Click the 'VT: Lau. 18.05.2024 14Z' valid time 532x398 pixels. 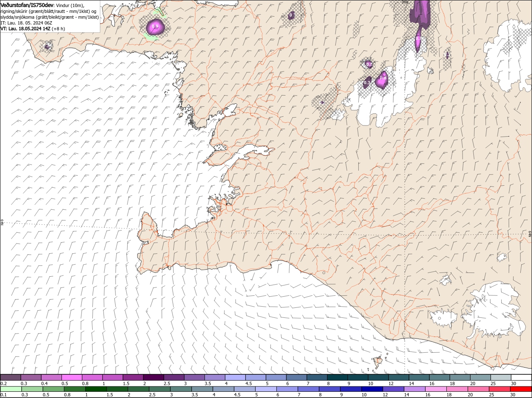point(25,29)
